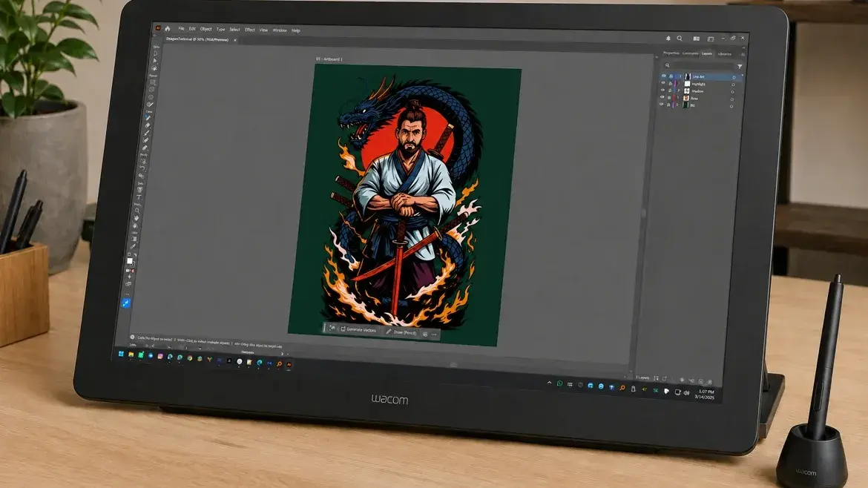Image resolution: width=868 pixels, height=488 pixels.
Task: Select the Direct Selection tool
Action: point(155,61)
